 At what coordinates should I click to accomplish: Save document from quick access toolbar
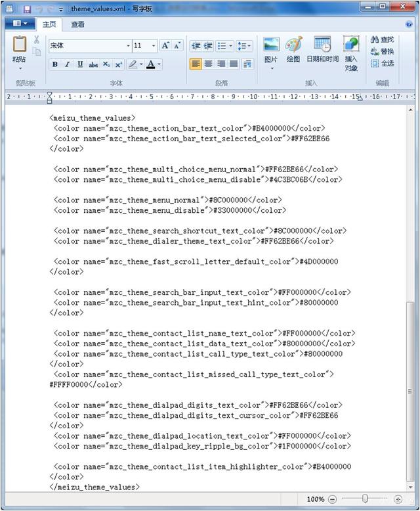[27, 9]
